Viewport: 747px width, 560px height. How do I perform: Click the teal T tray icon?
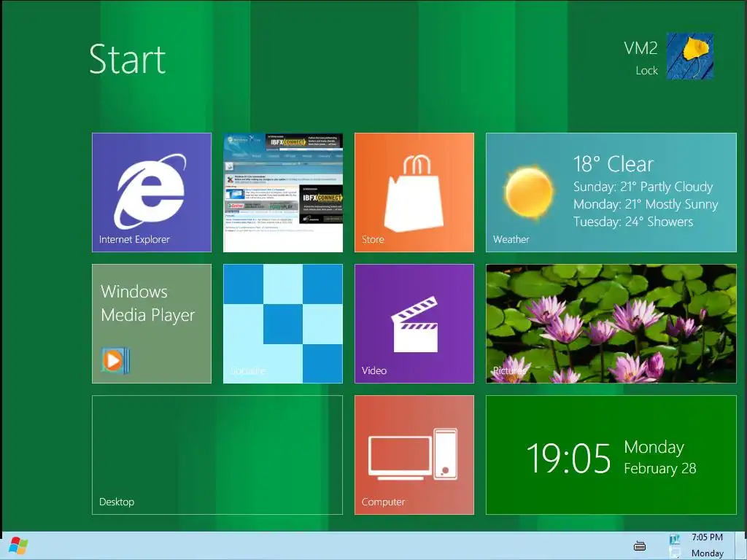point(675,539)
